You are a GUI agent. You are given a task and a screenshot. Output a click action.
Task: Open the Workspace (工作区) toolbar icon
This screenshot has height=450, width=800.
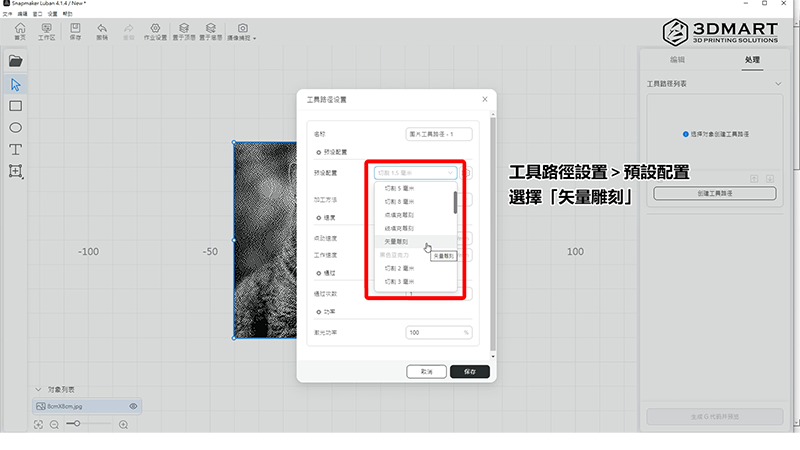(x=46, y=31)
